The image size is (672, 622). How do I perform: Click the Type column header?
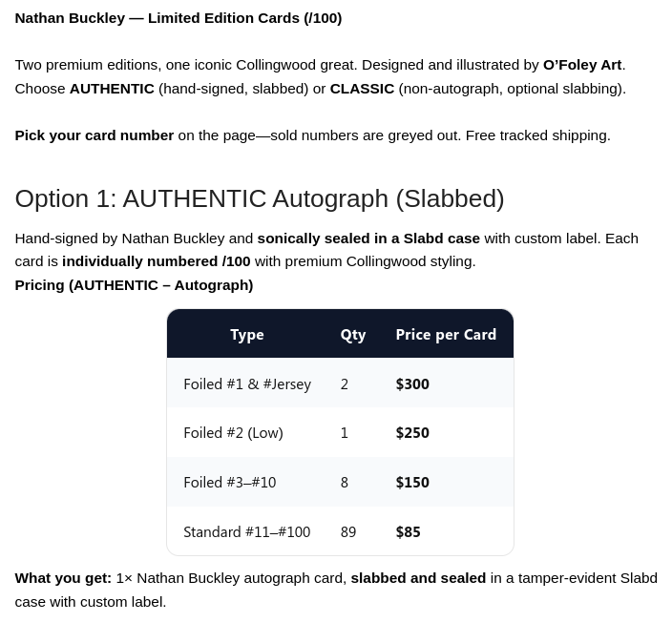[247, 335]
